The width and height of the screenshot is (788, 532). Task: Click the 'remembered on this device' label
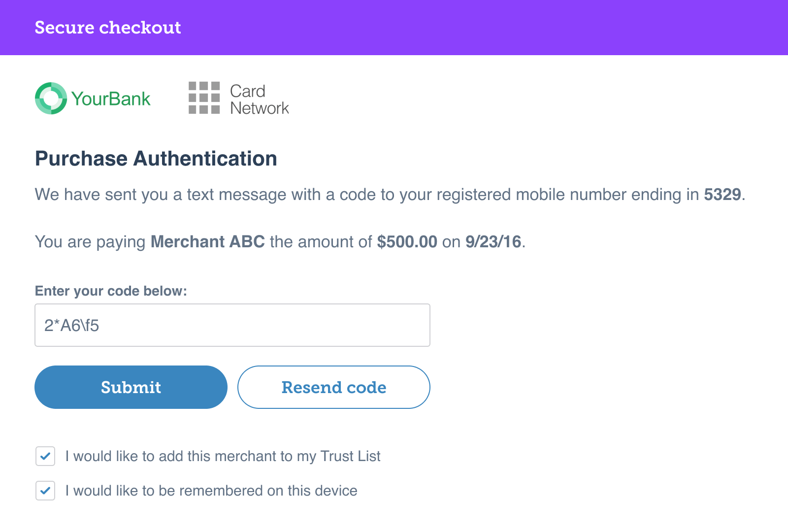click(211, 491)
